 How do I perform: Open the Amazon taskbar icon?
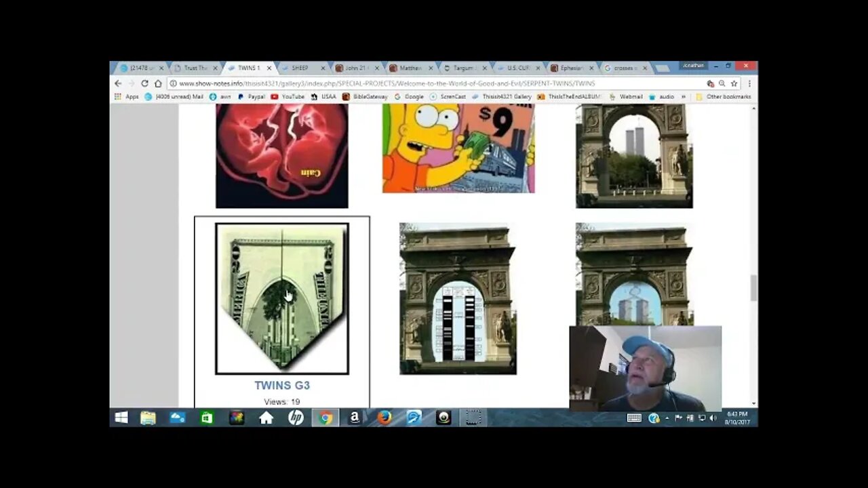click(x=355, y=418)
